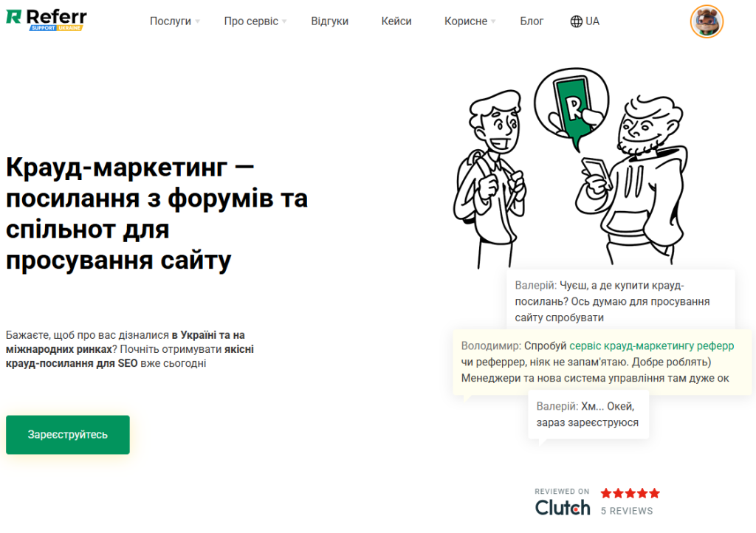This screenshot has width=756, height=533.
Task: Expand the Корисне dropdown menu
Action: click(470, 21)
